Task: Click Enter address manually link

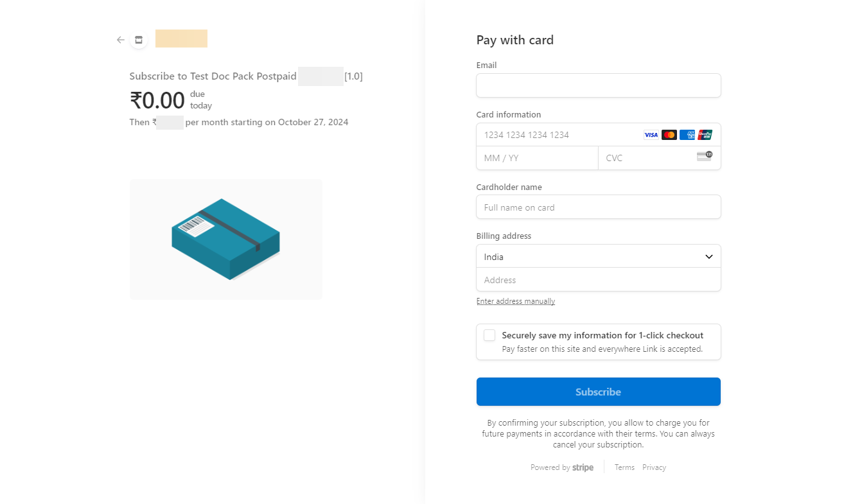Action: pyautogui.click(x=516, y=301)
